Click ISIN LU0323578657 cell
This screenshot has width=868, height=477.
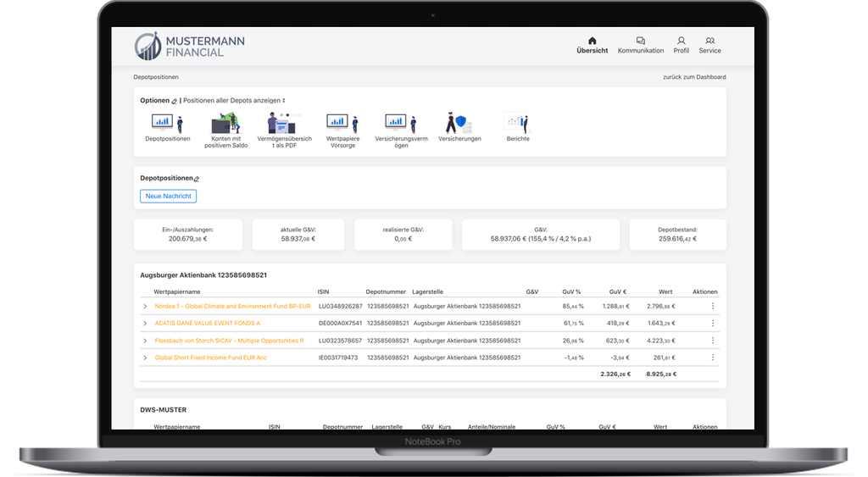coord(341,341)
